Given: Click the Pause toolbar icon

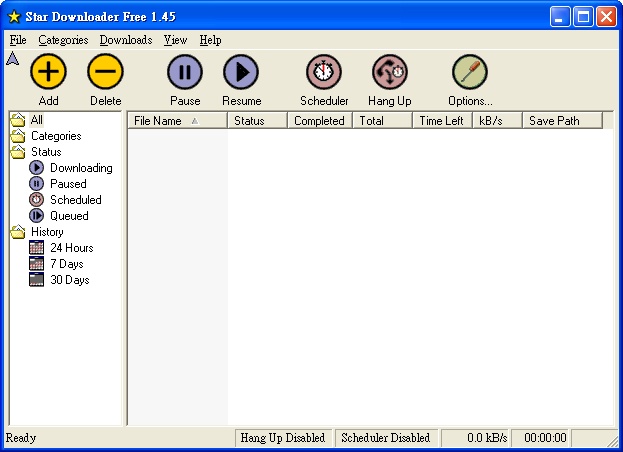Looking at the screenshot, I should [x=185, y=72].
